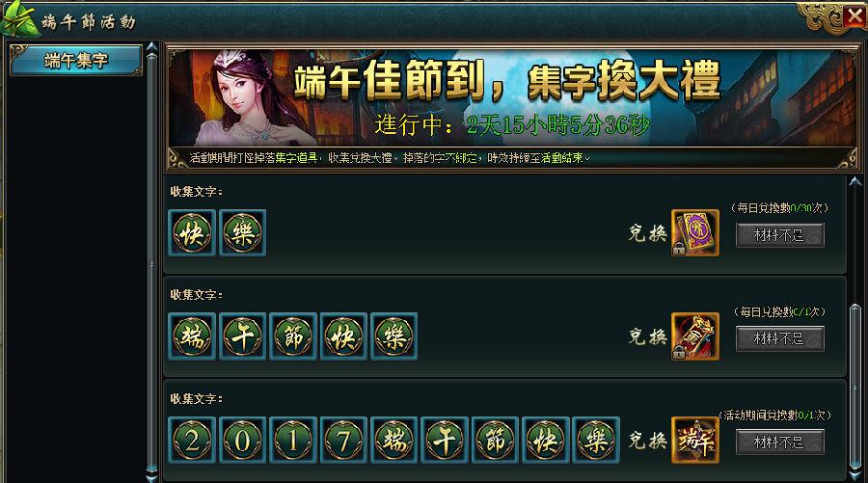
Task: Click 材料不足 button for event-period exchange
Action: (x=779, y=443)
